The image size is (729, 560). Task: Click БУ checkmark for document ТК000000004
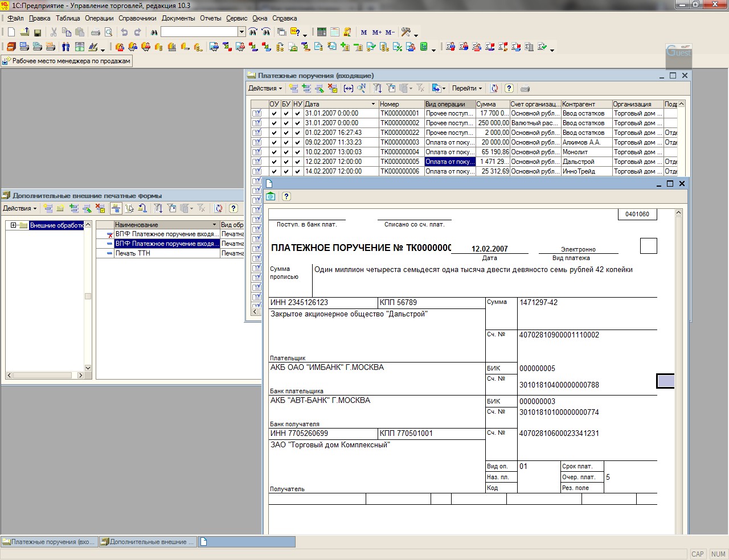tap(286, 152)
